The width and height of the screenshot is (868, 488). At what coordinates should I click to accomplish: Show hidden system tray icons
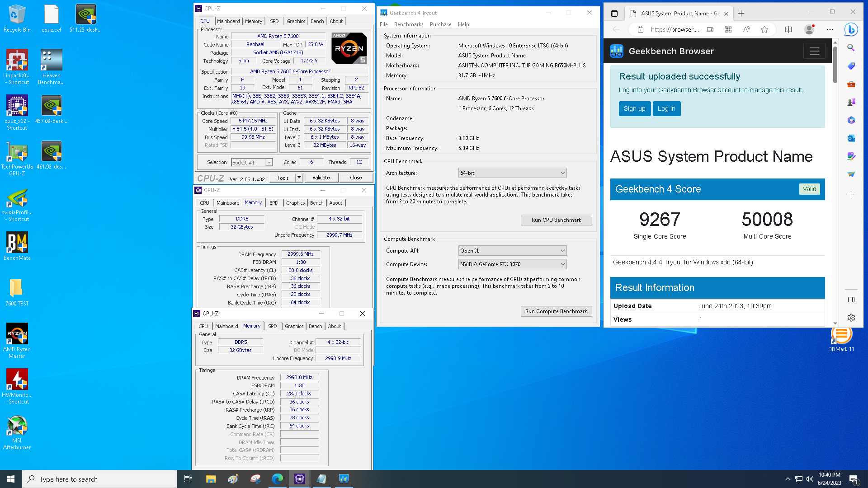coord(788,479)
